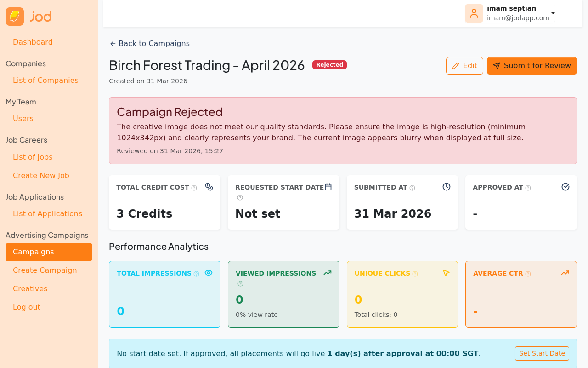Click the trend arrow icon on Average CTR card
Viewport: 588px width, 368px height.
[x=565, y=272]
